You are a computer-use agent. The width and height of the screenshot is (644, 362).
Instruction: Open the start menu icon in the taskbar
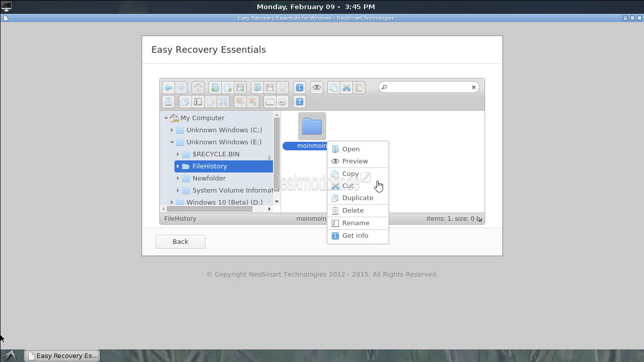tap(11, 355)
